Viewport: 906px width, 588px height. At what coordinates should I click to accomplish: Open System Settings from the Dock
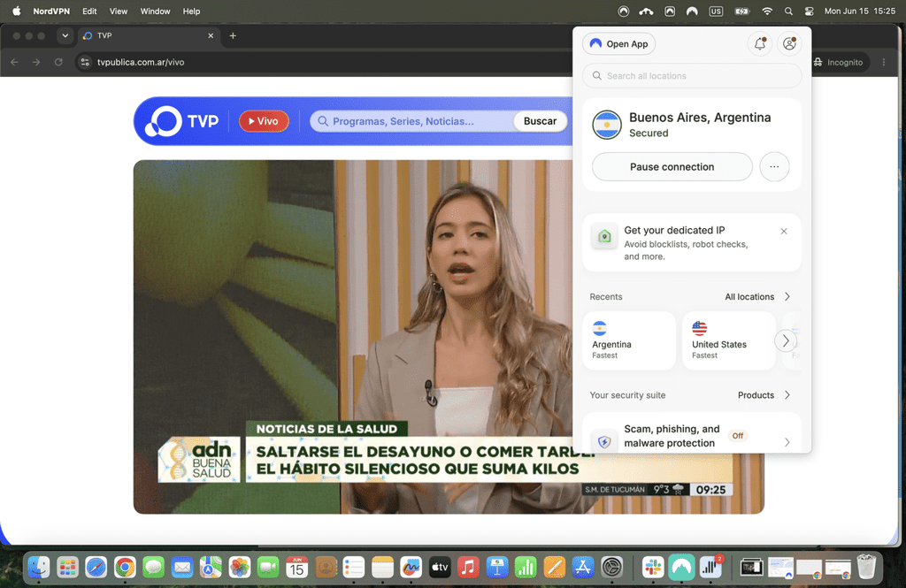tap(612, 568)
